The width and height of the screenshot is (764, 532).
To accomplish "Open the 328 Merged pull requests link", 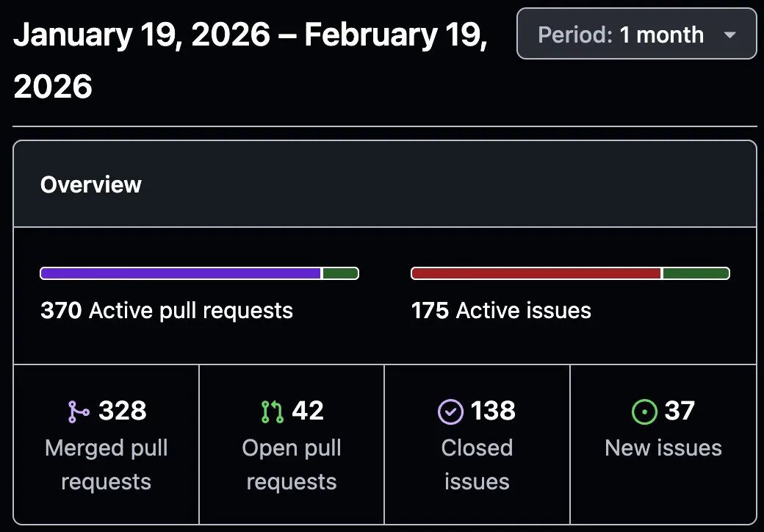I will tap(107, 445).
